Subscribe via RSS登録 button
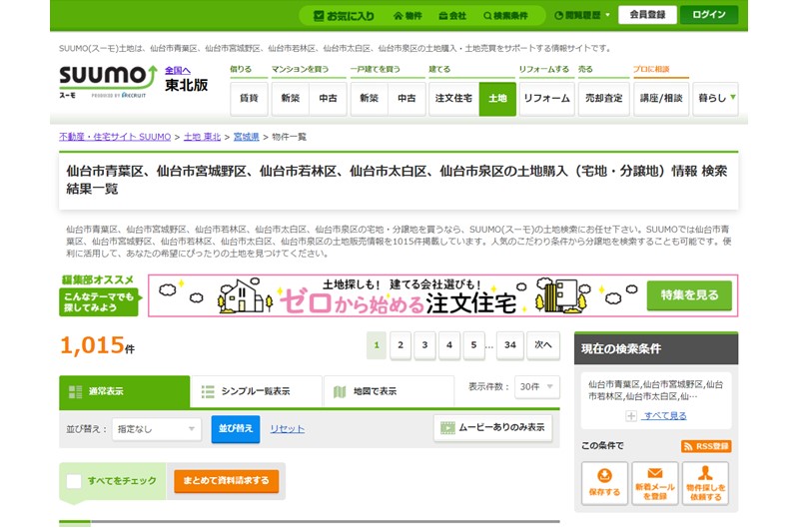The width and height of the screenshot is (799, 532). coord(705,446)
